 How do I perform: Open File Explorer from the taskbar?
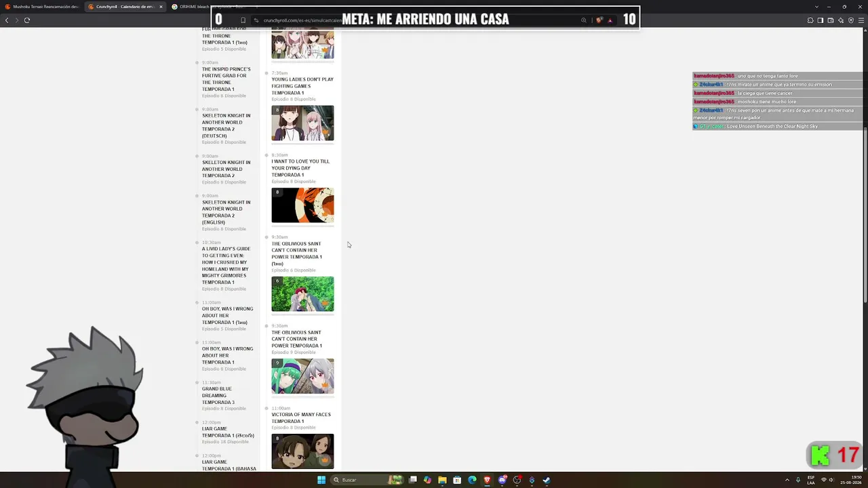pyautogui.click(x=442, y=480)
